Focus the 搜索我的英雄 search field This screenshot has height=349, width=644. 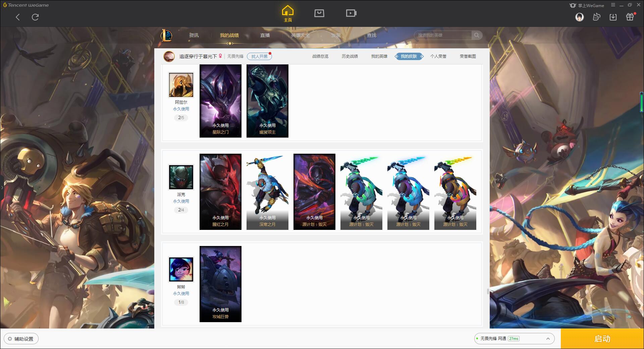(443, 35)
